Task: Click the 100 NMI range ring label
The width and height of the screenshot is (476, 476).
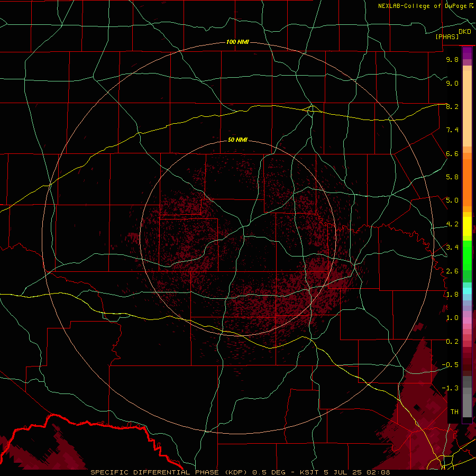Action: coord(237,42)
